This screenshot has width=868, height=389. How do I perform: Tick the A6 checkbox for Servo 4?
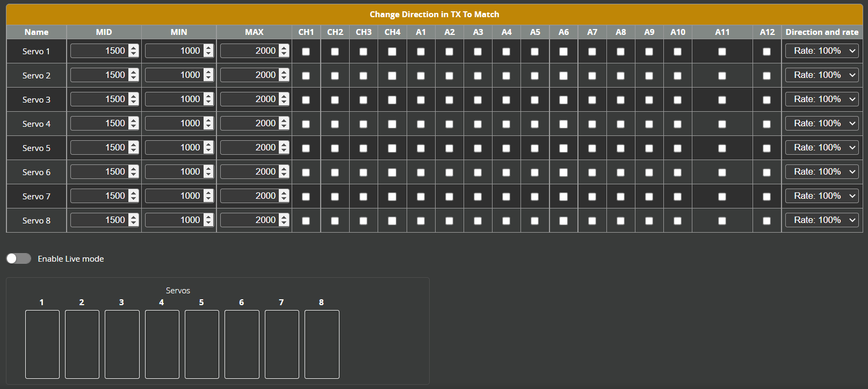tap(563, 124)
